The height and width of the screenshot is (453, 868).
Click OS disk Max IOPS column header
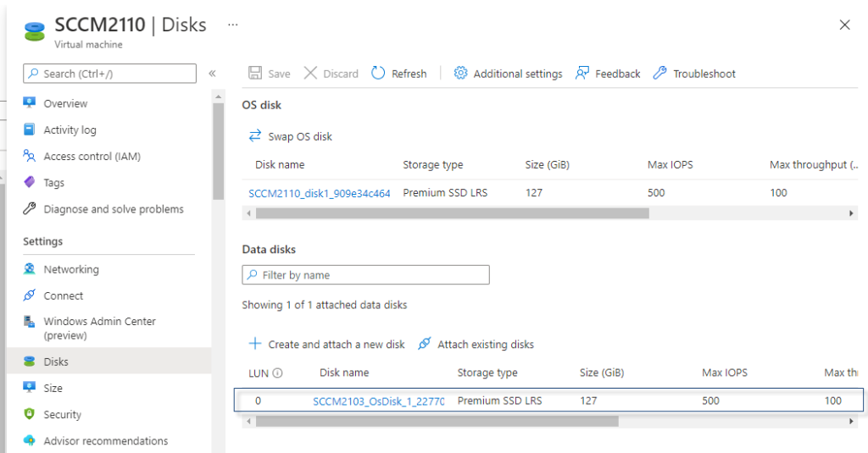tap(670, 165)
